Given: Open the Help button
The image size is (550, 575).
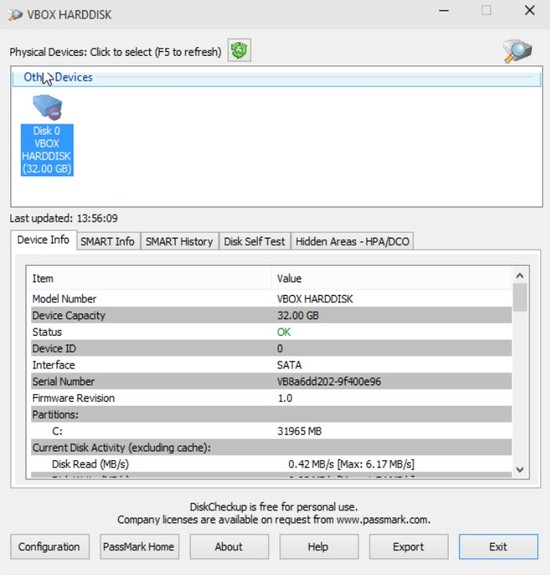Looking at the screenshot, I should 319,547.
